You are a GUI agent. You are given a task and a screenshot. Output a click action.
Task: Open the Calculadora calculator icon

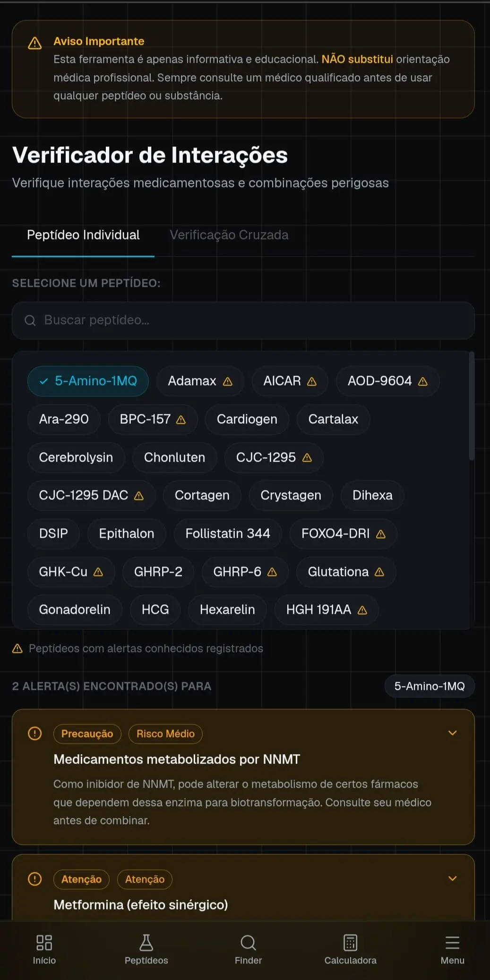point(350,943)
